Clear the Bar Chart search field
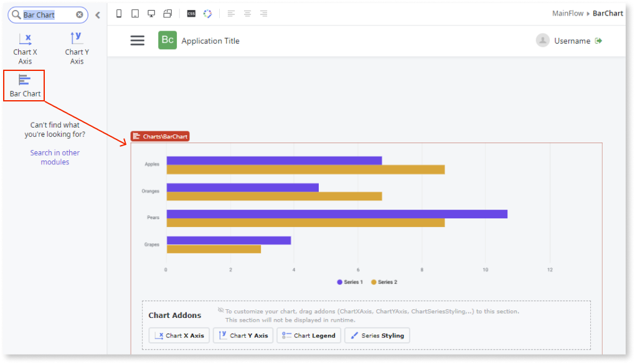Image resolution: width=635 pixels, height=364 pixels. 79,14
